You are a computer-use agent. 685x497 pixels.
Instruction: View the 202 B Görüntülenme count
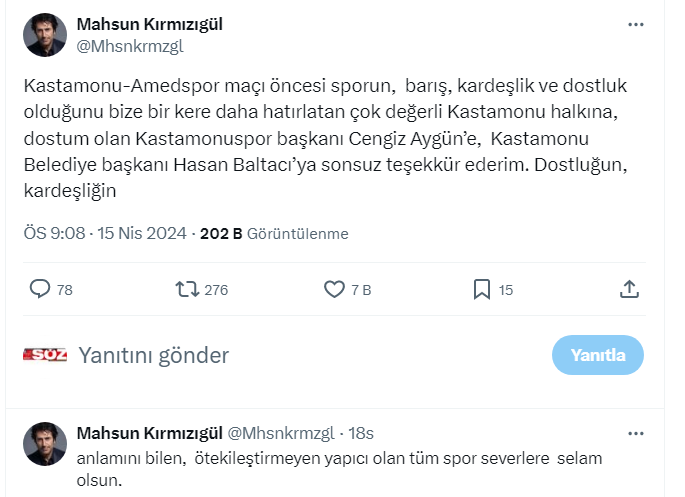tap(274, 234)
